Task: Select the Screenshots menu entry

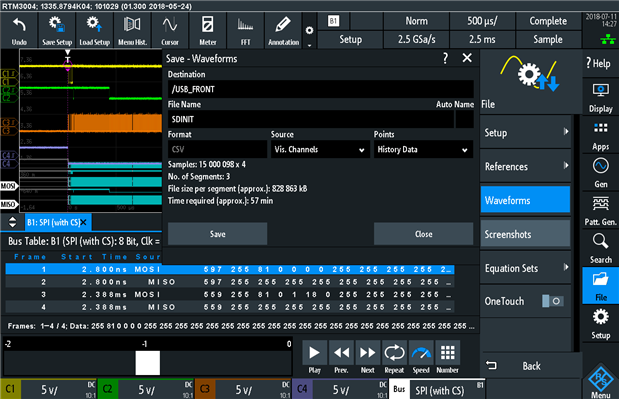Action: [525, 234]
